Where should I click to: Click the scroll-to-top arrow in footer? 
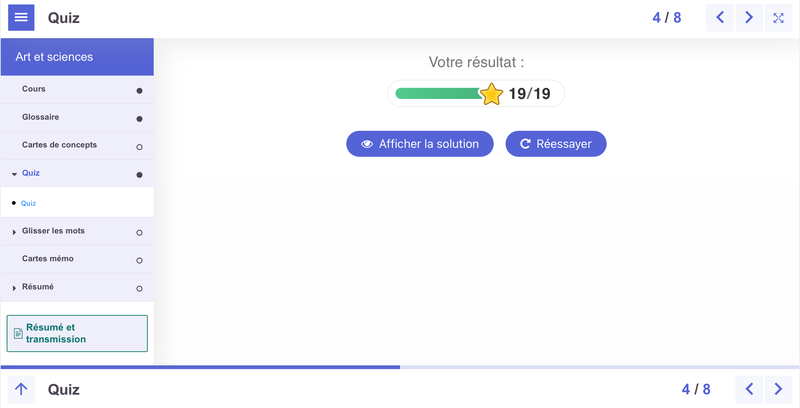[x=21, y=389]
